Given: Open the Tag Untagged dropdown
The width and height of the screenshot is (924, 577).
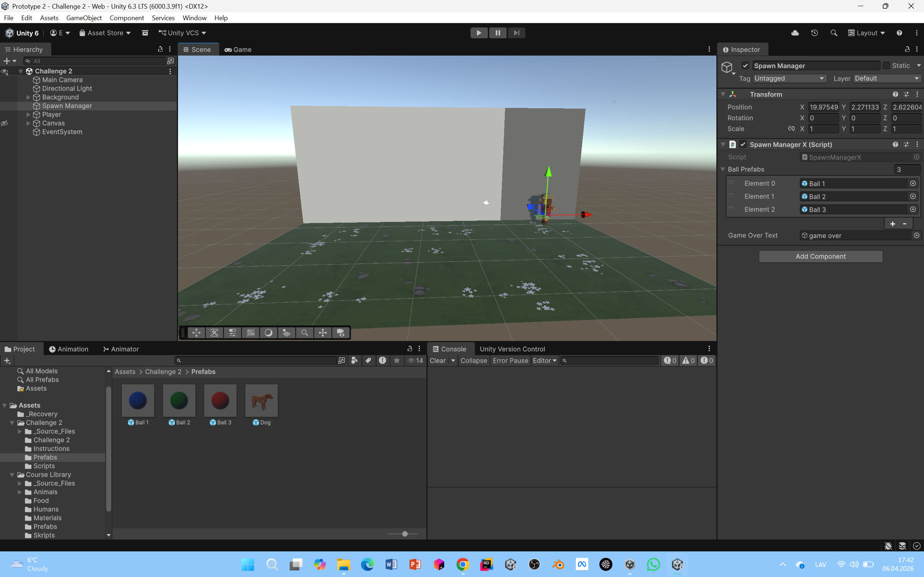Looking at the screenshot, I should tap(789, 78).
